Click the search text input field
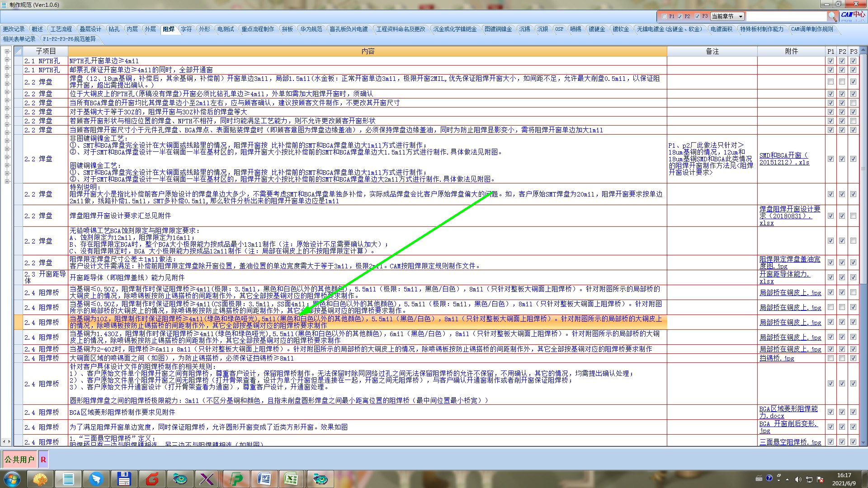 coord(786,16)
